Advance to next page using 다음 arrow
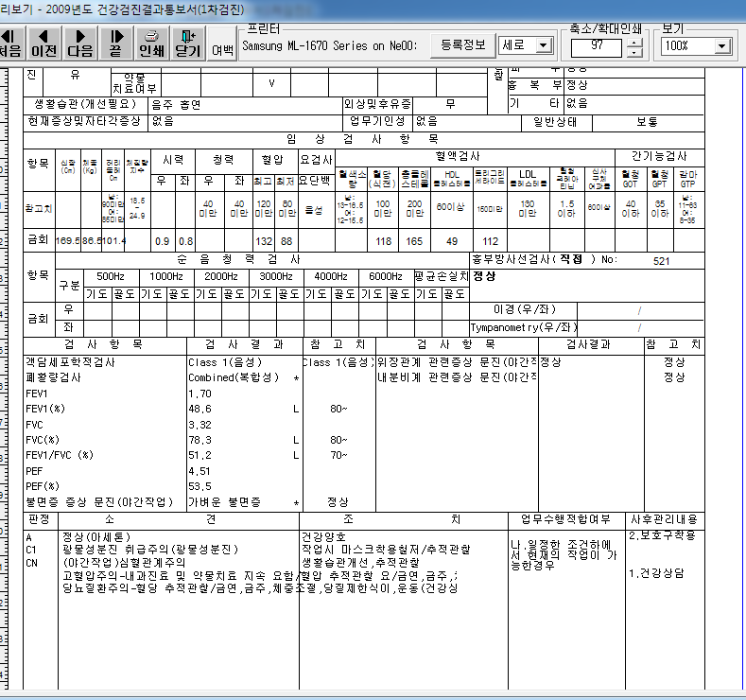The width and height of the screenshot is (746, 700). (x=80, y=44)
